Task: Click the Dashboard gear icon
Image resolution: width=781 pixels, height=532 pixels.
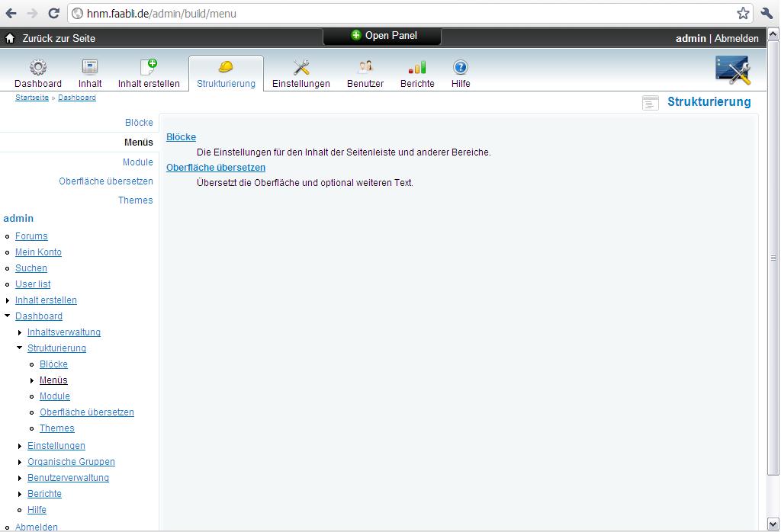Action: pos(37,67)
